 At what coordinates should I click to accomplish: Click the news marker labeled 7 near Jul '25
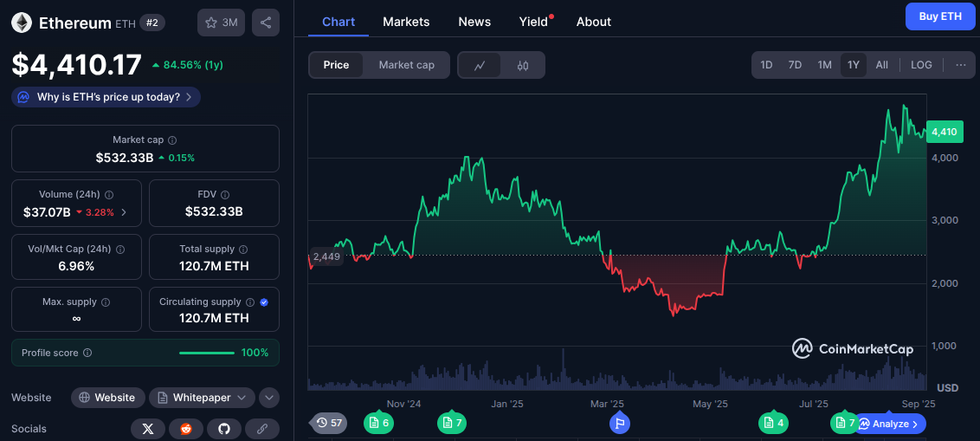(x=844, y=423)
